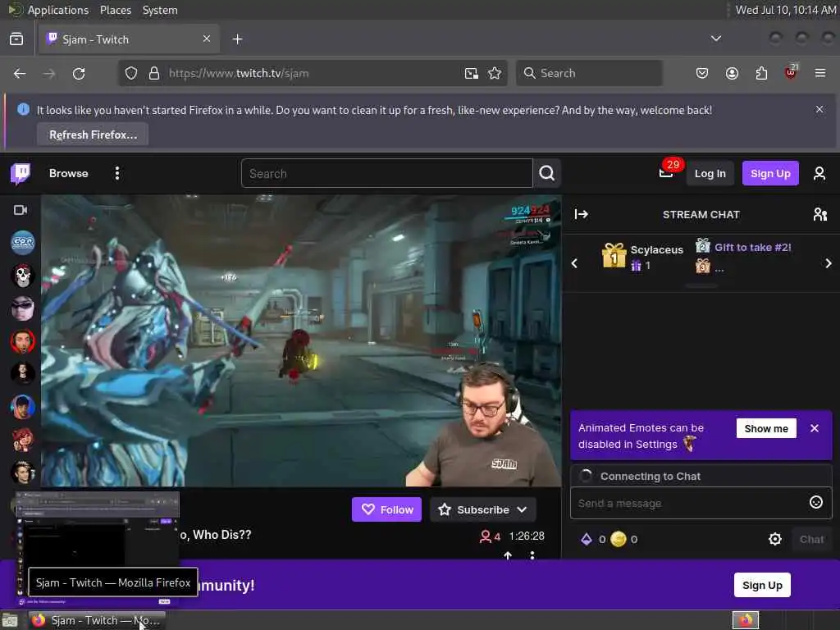
Task: Toggle picture-in-picture from address bar icon
Action: click(x=471, y=73)
